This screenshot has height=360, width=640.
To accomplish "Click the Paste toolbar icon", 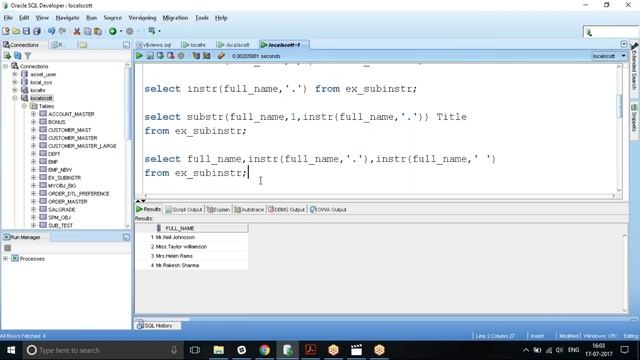I will click(x=98, y=31).
